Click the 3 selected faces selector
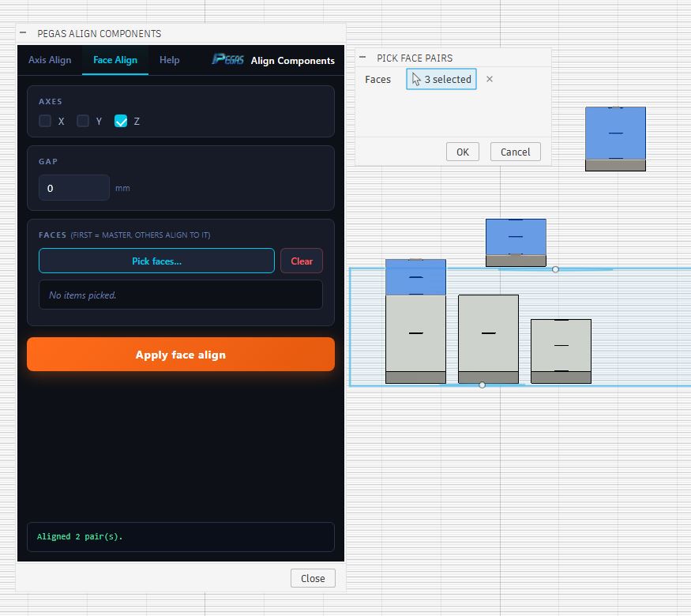The image size is (691, 616). [441, 79]
